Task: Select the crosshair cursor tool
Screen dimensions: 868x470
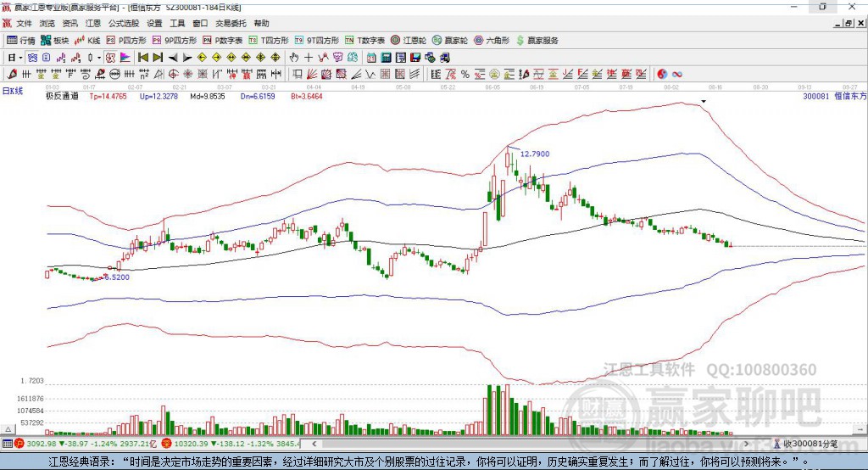Action: pyautogui.click(x=309, y=58)
